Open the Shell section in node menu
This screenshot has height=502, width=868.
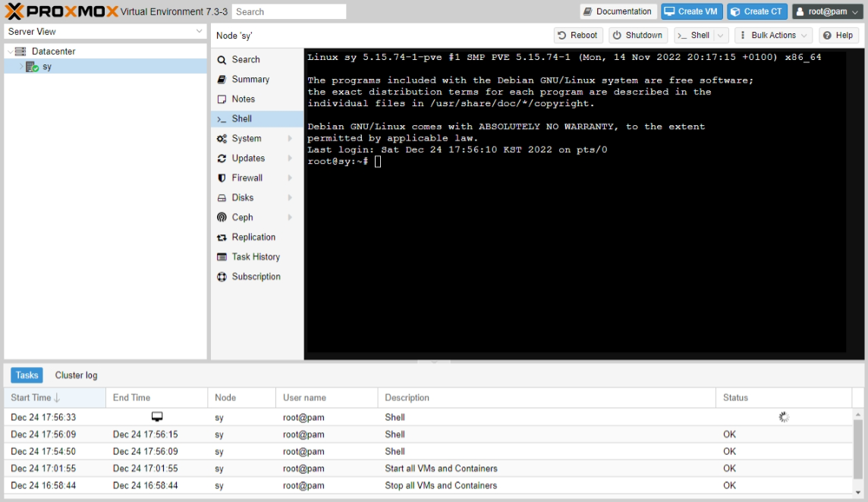257,118
